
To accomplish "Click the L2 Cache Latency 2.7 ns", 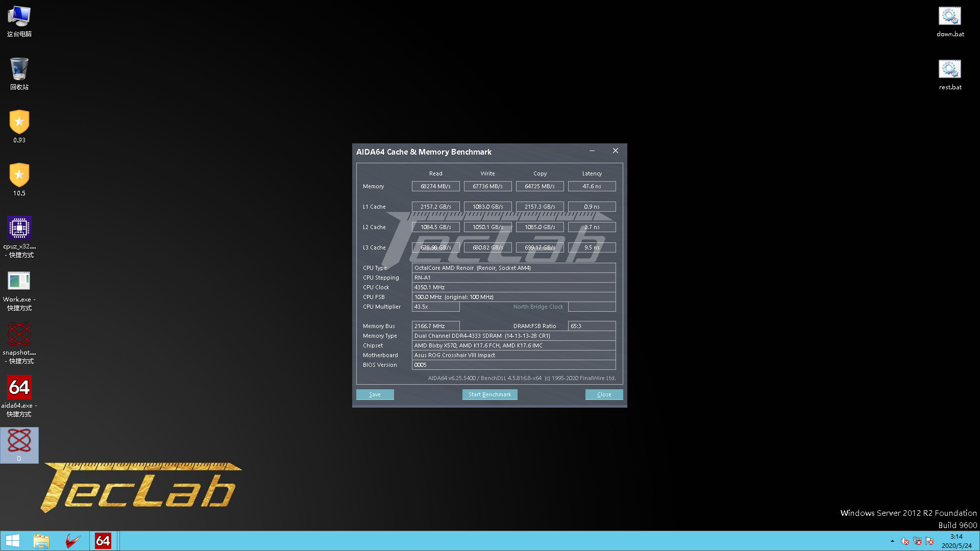I will point(592,227).
